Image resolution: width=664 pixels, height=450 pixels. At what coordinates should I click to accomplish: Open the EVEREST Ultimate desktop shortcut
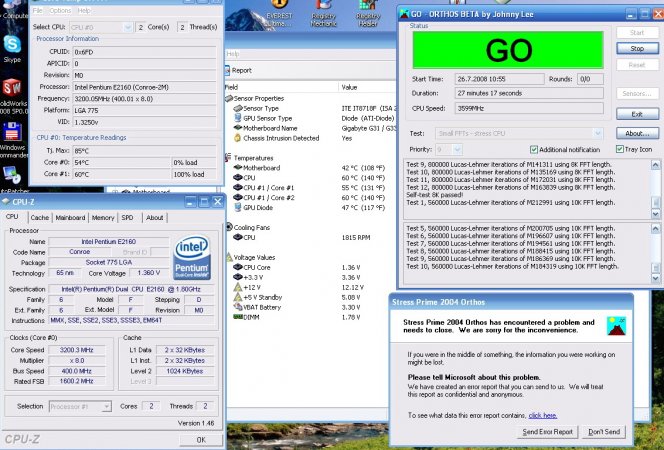click(x=279, y=6)
